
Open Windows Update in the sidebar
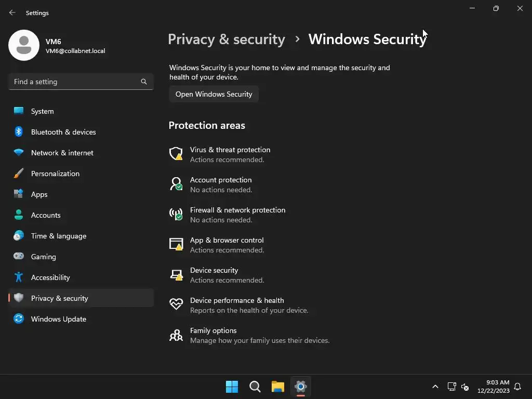pyautogui.click(x=59, y=319)
